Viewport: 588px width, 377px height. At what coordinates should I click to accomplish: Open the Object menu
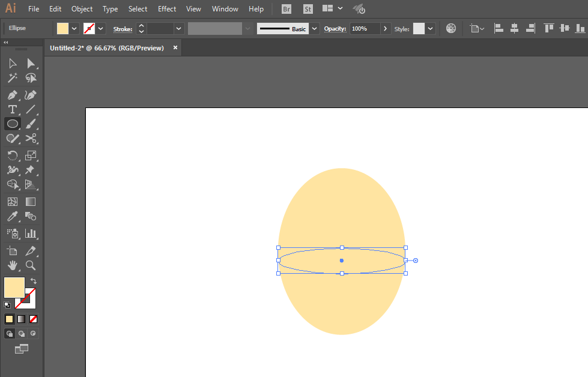click(x=82, y=8)
